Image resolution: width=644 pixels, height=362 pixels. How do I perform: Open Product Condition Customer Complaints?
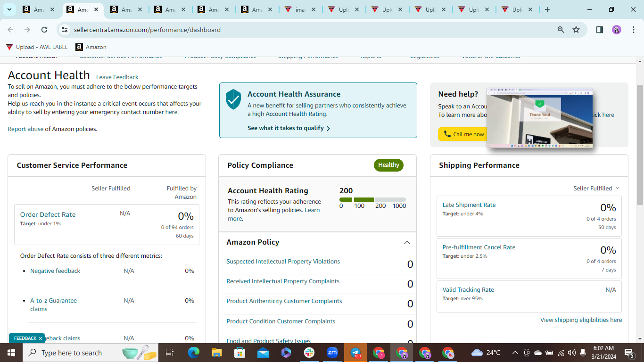[281, 321]
